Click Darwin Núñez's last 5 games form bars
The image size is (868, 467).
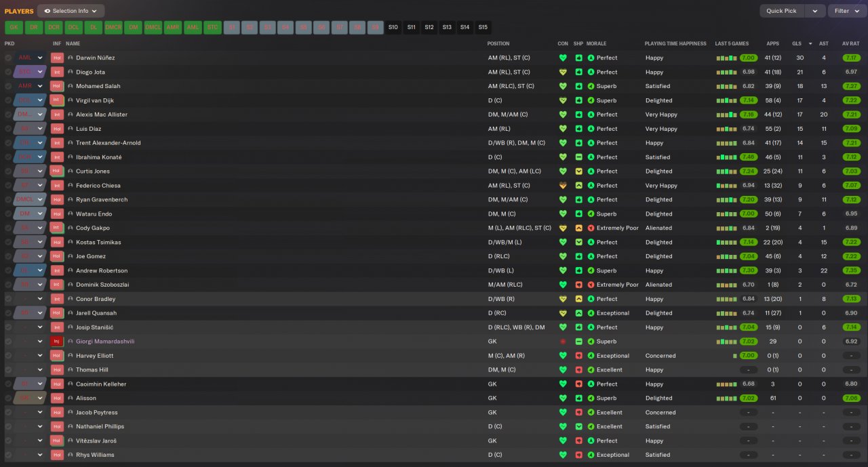pyautogui.click(x=726, y=58)
